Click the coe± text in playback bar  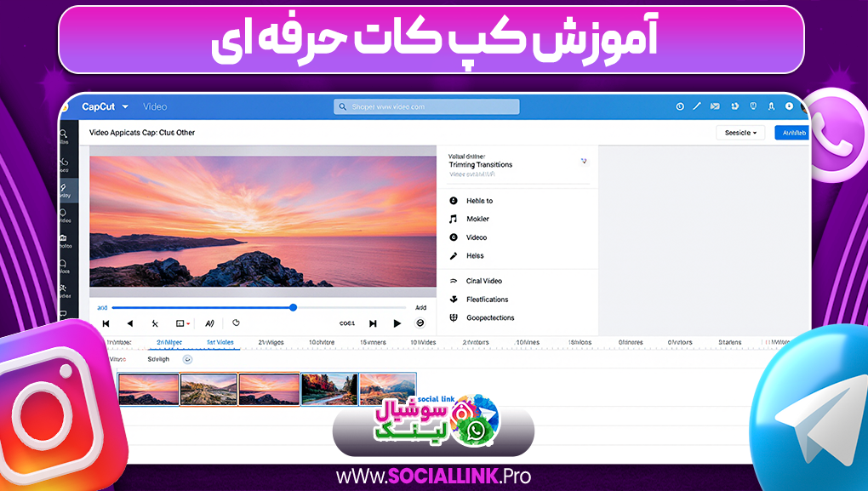(347, 323)
